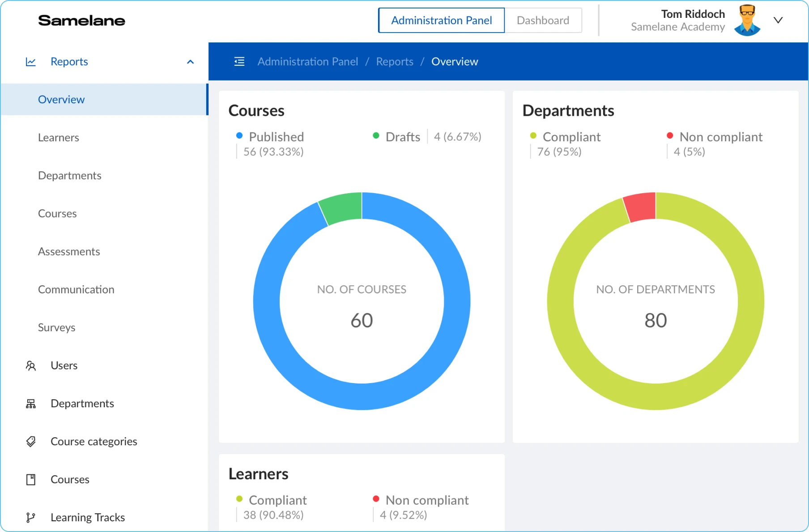Image resolution: width=809 pixels, height=532 pixels.
Task: Click the Learning Tracks branch icon
Action: click(31, 518)
